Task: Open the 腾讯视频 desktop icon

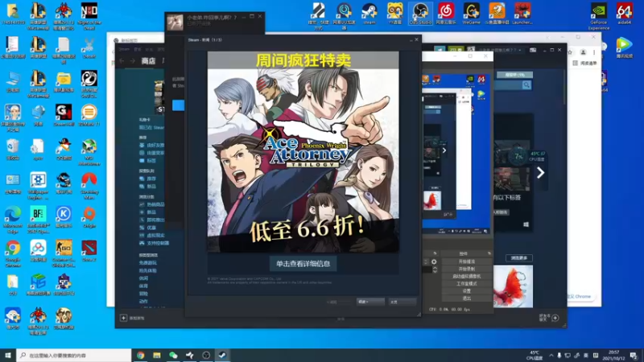Action: pos(624,47)
